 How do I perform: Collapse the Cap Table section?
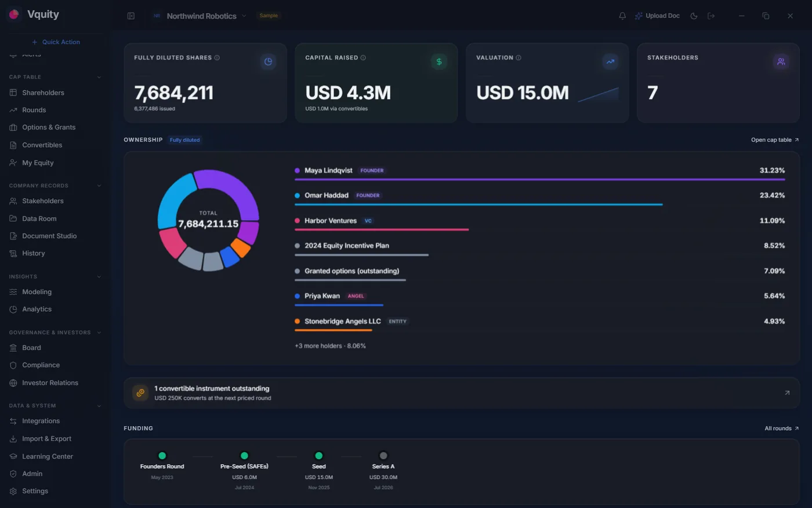click(x=99, y=77)
